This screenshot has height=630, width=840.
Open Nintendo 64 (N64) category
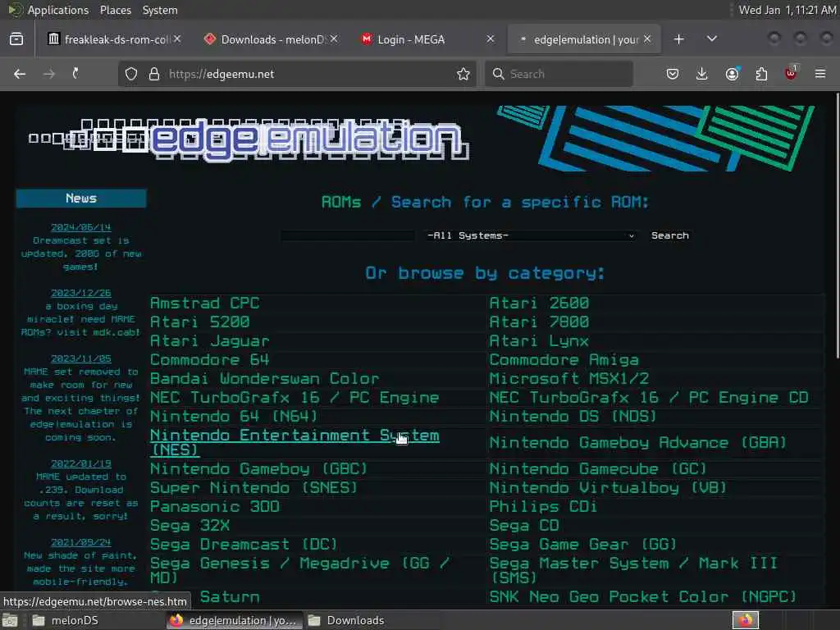click(234, 416)
